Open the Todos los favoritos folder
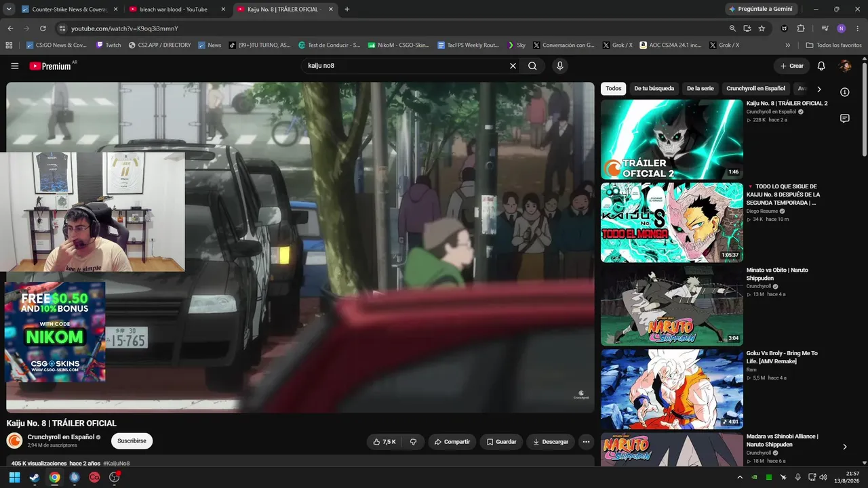Screen dimensions: 868x488 (833, 45)
